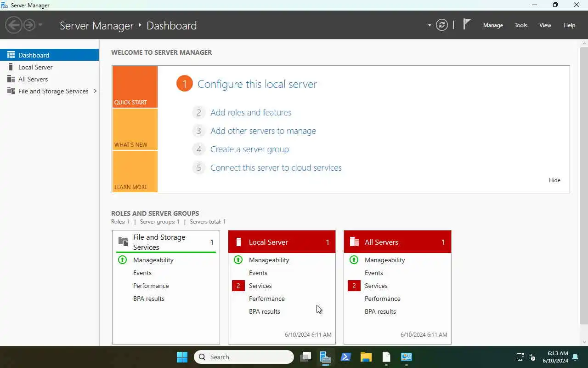Click the taskbar Search box
The image size is (588, 368).
click(x=244, y=357)
